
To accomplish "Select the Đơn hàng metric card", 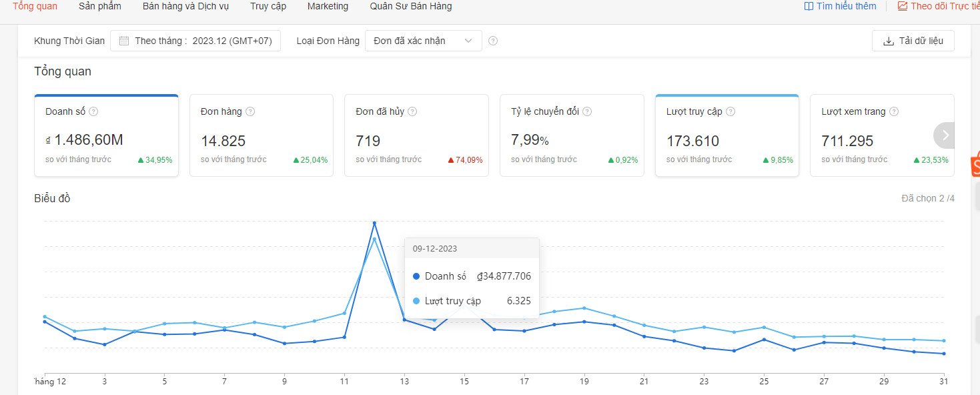I will [x=261, y=136].
